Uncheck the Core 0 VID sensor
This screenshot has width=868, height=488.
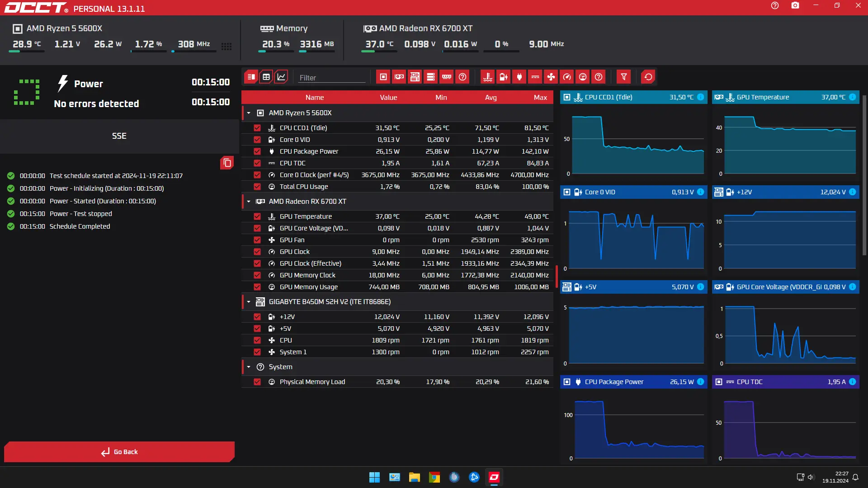tap(257, 140)
